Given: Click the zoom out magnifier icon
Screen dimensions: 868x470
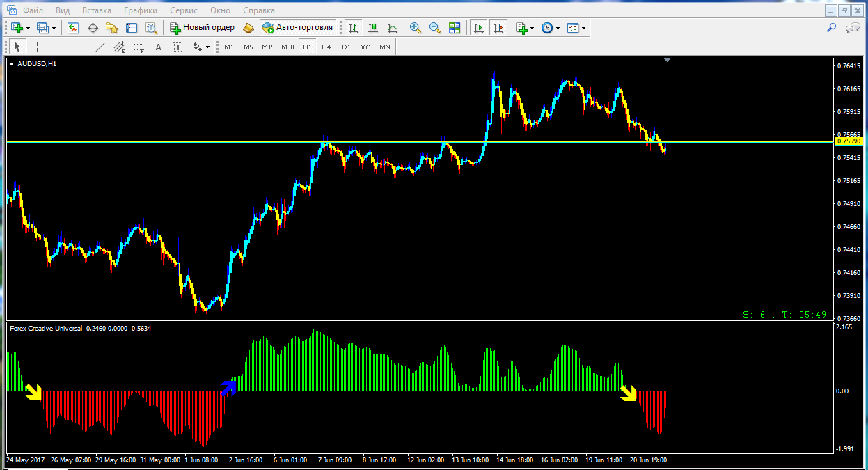Looking at the screenshot, I should [x=435, y=28].
